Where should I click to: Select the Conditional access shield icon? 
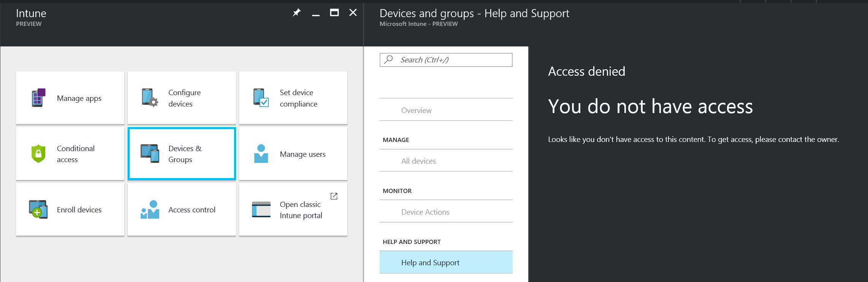(x=38, y=154)
